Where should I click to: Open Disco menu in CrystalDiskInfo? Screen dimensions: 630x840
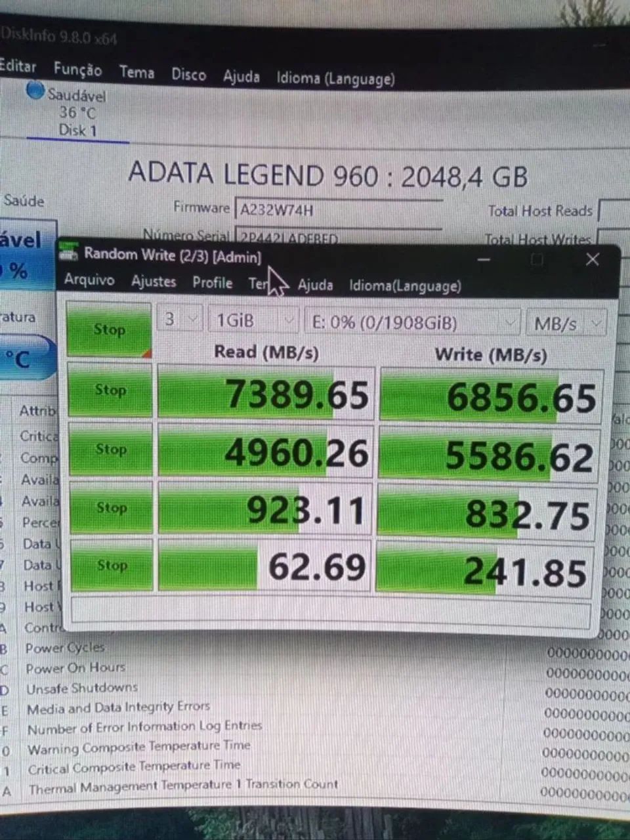click(188, 74)
